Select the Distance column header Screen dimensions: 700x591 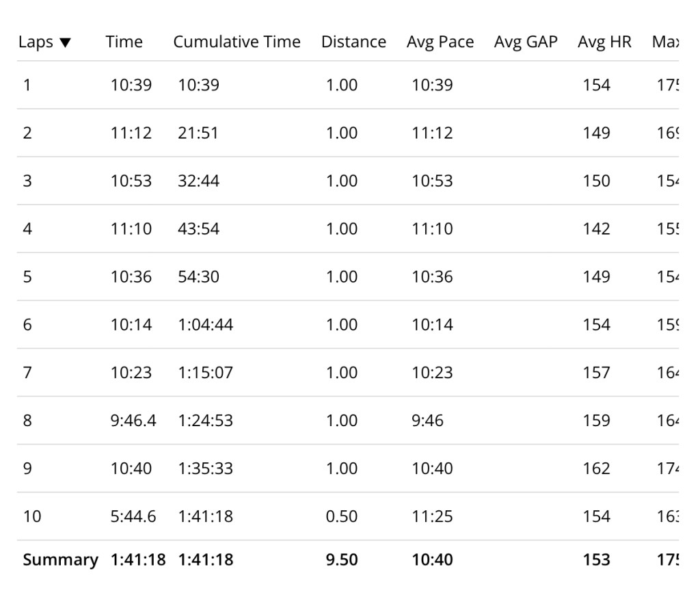(x=353, y=42)
